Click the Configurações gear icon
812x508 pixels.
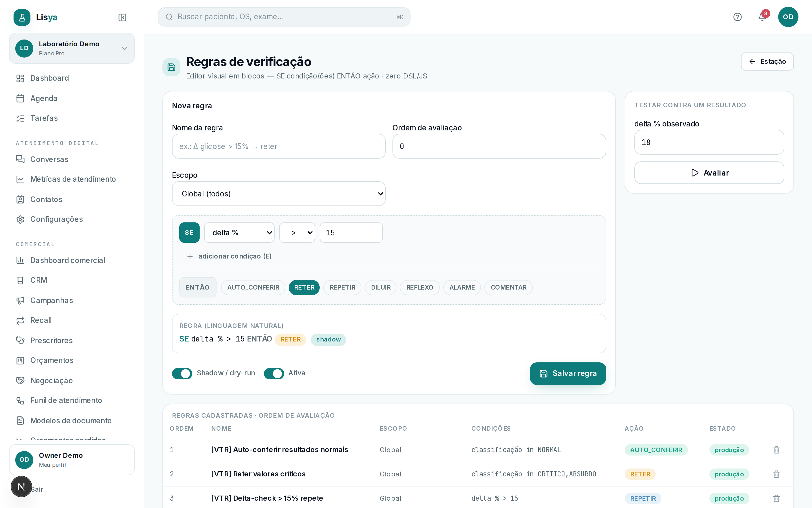20,219
